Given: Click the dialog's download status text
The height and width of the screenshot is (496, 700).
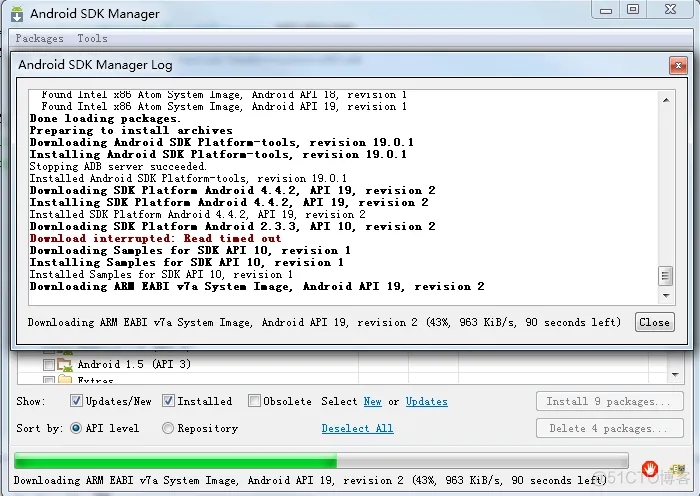Looking at the screenshot, I should [x=324, y=322].
